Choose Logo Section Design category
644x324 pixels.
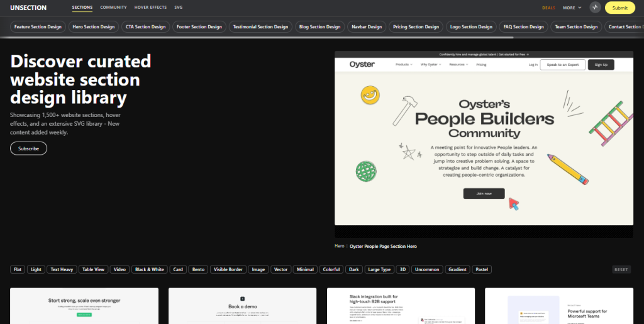pos(471,26)
